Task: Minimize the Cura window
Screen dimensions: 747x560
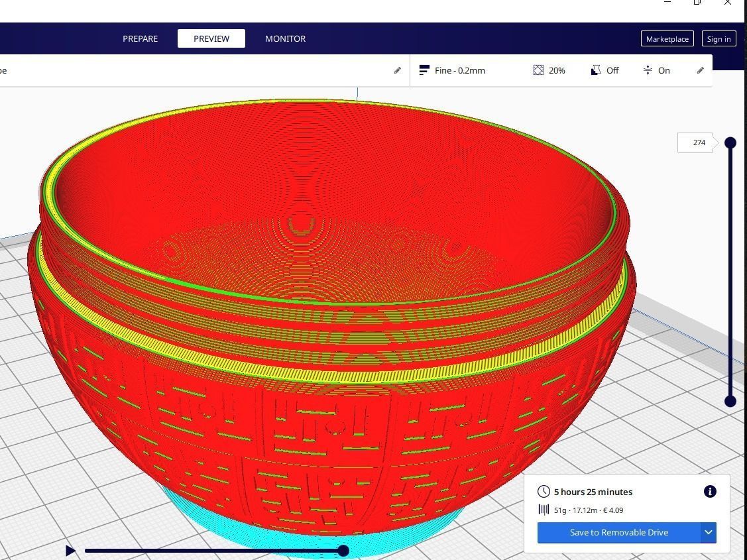Action: [667, 3]
